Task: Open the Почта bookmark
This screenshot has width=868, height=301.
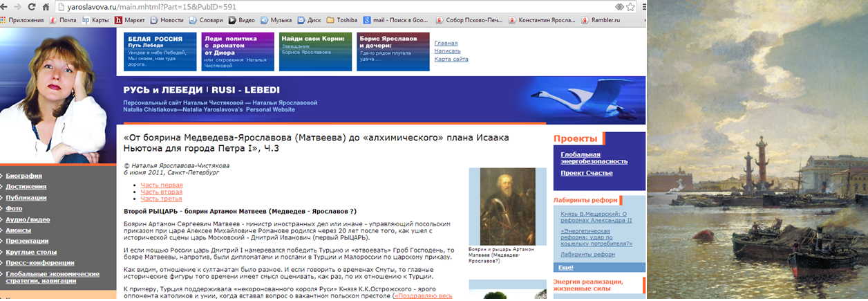Action: [x=63, y=20]
